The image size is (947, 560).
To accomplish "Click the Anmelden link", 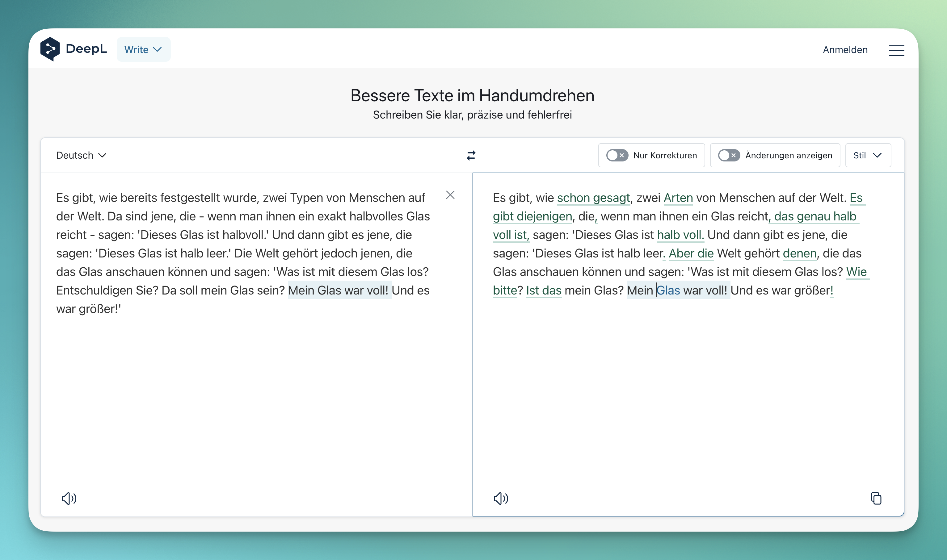I will tap(845, 50).
